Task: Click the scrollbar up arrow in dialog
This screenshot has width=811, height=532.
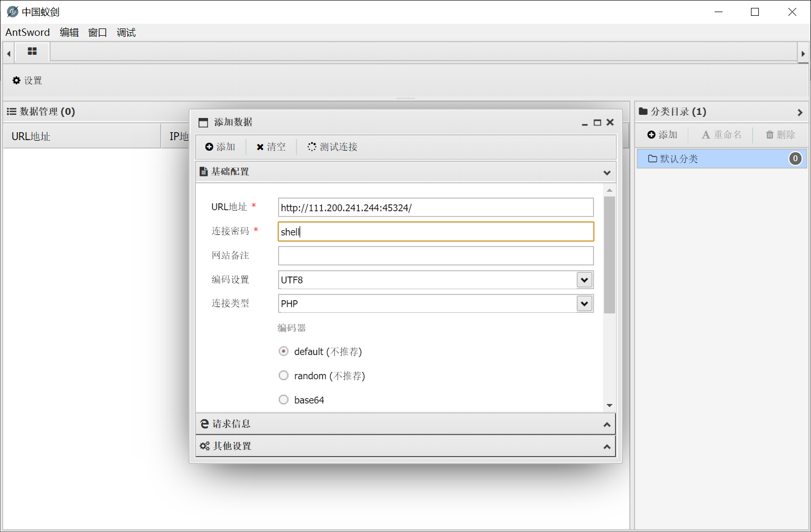Action: [609, 190]
